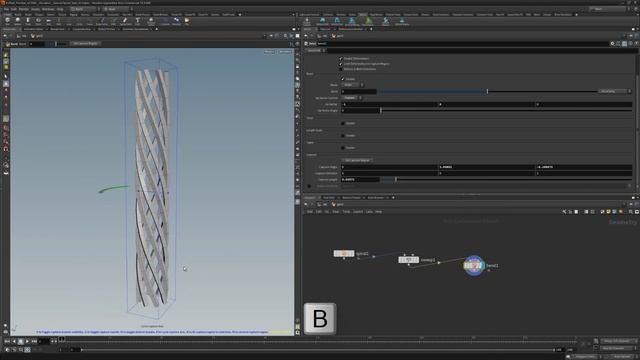This screenshot has width=640, height=360.
Task: Click Set Capture Region in viewport operation bar
Action: click(85, 44)
